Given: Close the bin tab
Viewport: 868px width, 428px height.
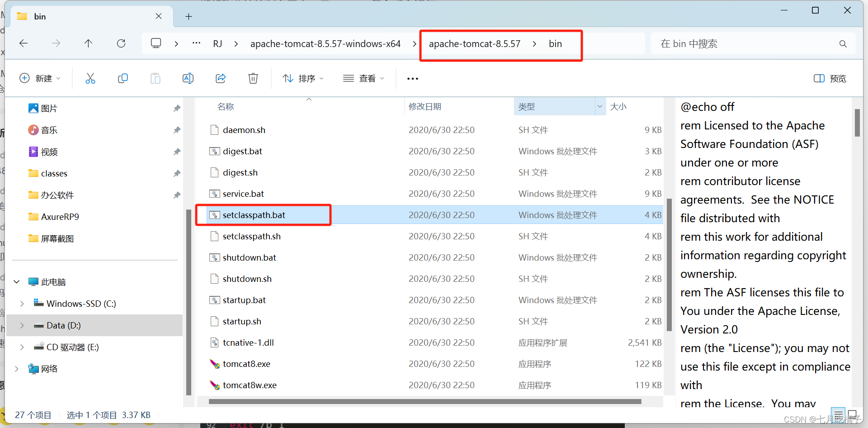Looking at the screenshot, I should (x=159, y=16).
